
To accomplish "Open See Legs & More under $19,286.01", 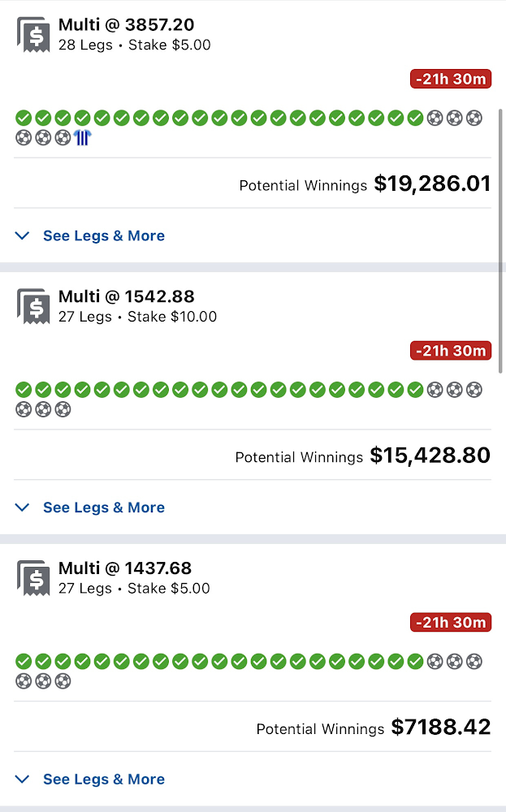I will point(103,236).
